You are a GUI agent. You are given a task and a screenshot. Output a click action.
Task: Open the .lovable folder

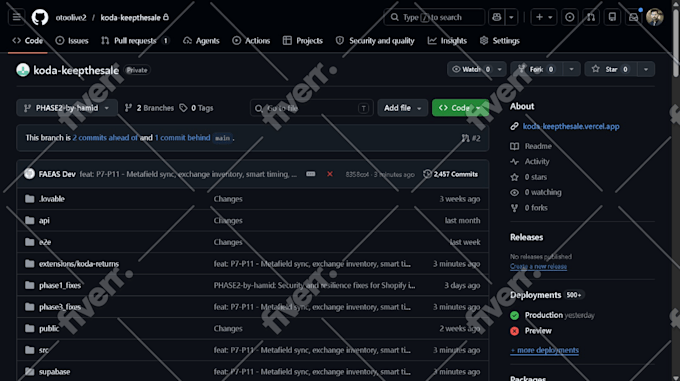point(52,199)
